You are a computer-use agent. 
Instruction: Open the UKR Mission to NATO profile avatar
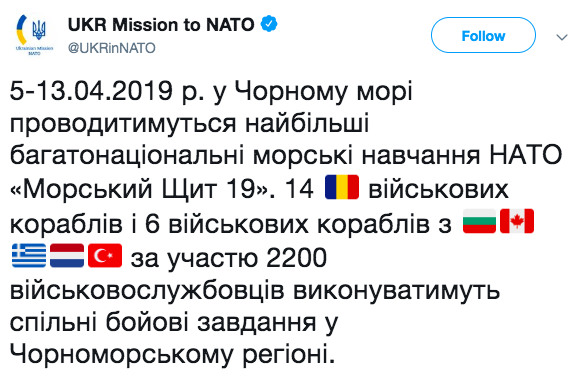pos(34,35)
